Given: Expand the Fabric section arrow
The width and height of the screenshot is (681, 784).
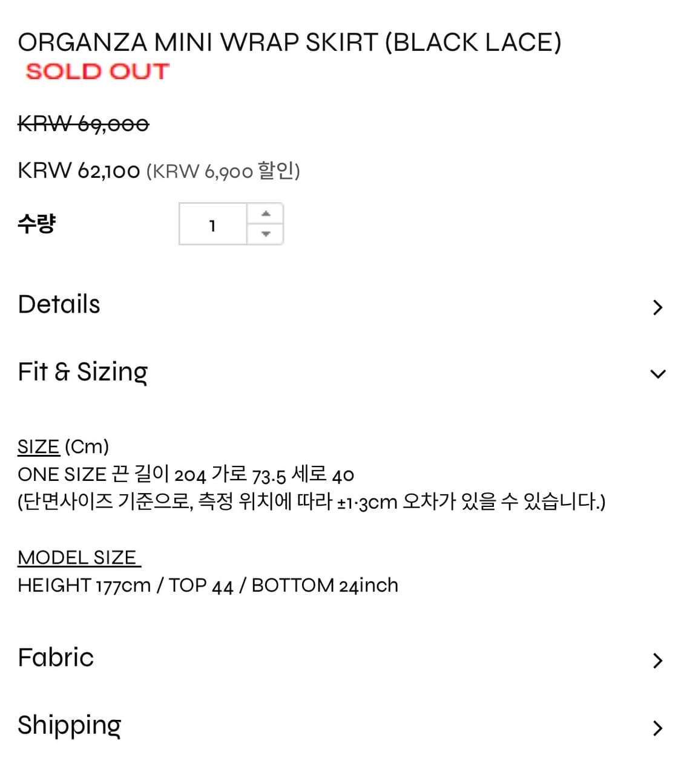Looking at the screenshot, I should click(x=657, y=661).
